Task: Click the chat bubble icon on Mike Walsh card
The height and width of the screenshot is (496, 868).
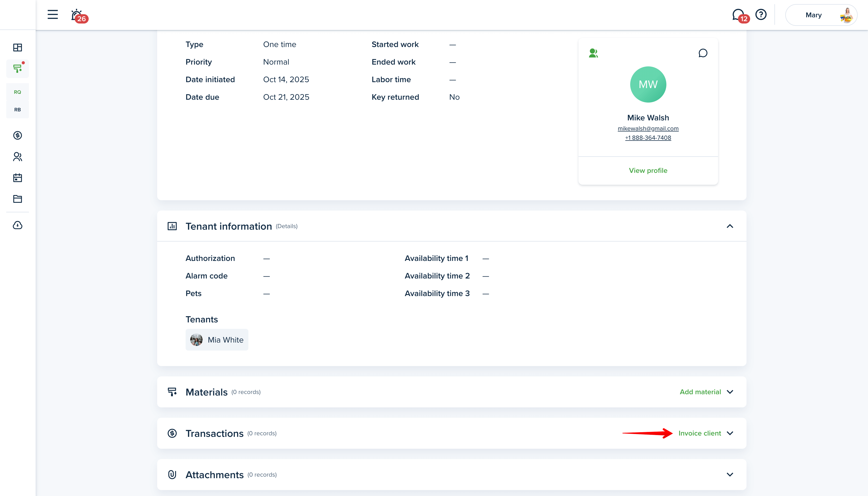Action: (703, 53)
